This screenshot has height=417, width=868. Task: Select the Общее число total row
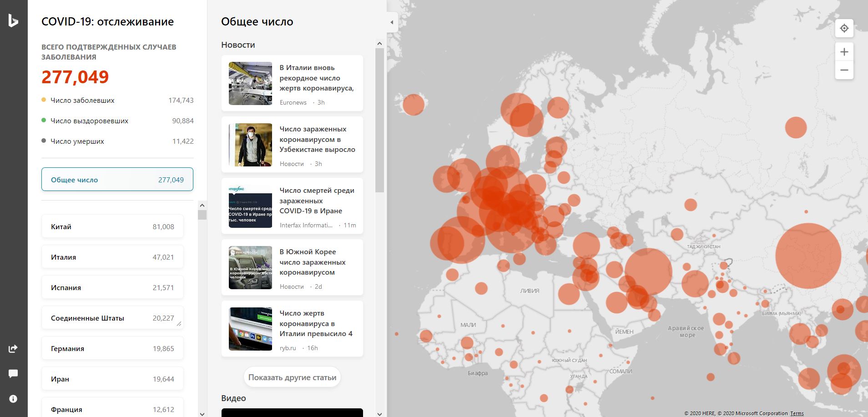(x=117, y=180)
